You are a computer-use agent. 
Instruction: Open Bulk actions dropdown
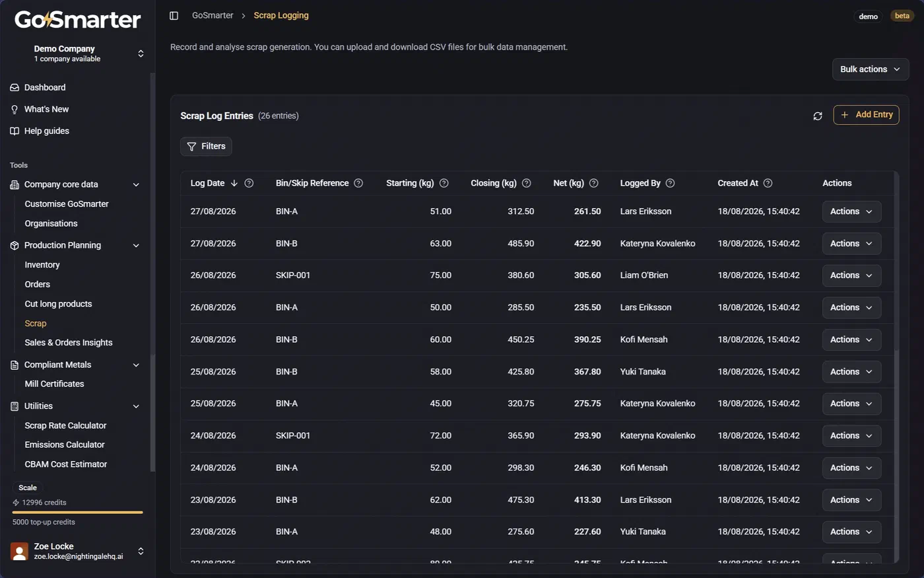tap(871, 69)
